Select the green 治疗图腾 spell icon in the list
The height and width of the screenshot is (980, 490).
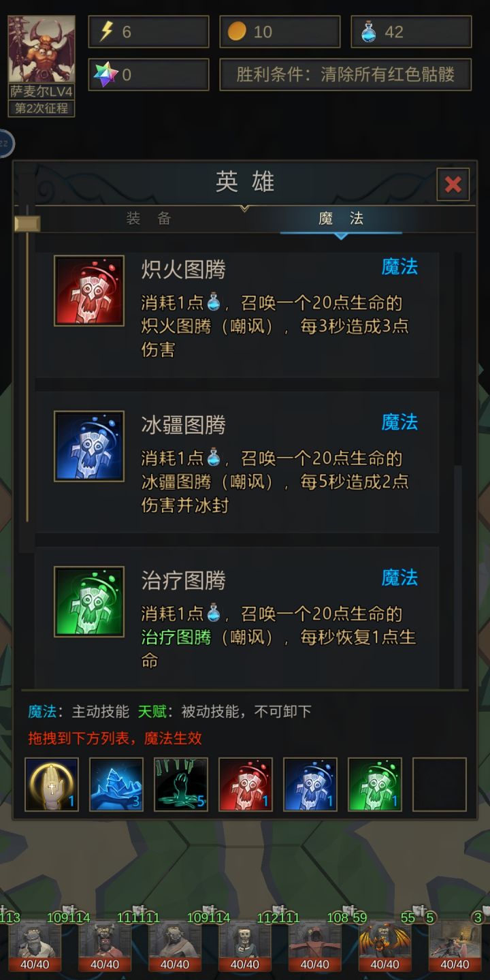[x=89, y=601]
